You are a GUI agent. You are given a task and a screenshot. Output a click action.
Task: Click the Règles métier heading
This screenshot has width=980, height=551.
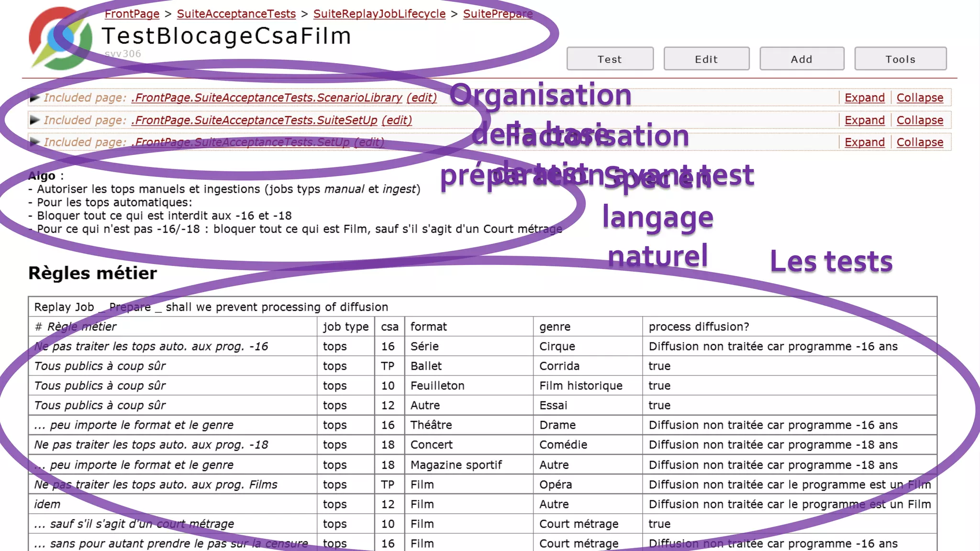coord(92,273)
